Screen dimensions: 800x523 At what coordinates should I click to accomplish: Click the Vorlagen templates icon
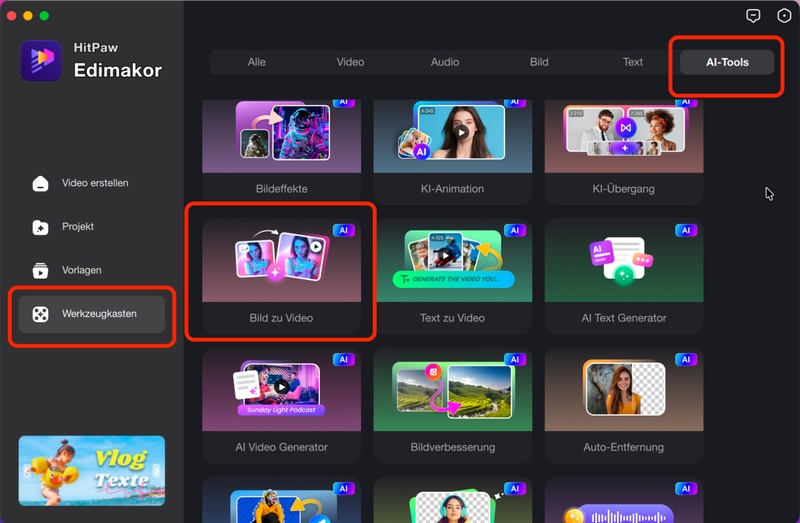pyautogui.click(x=40, y=270)
